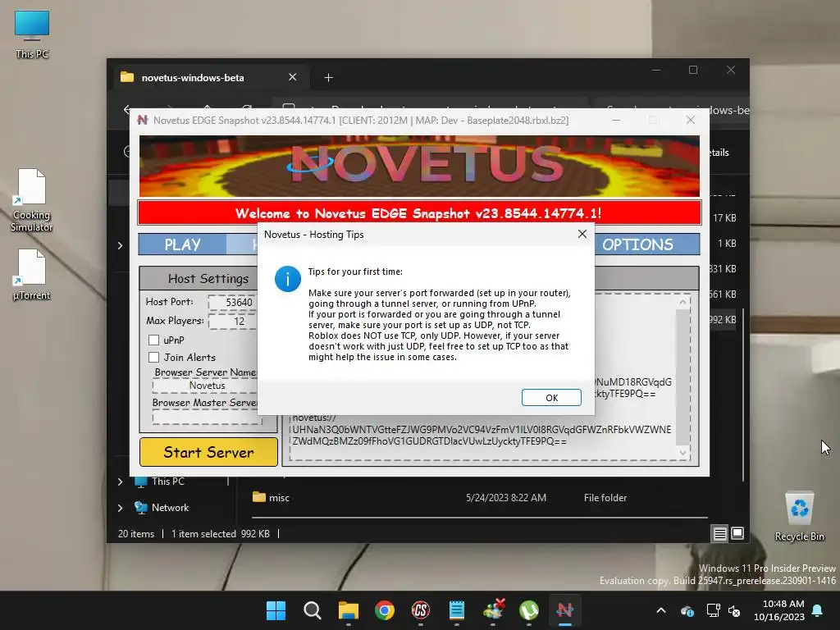Open taskbar Search

[313, 610]
